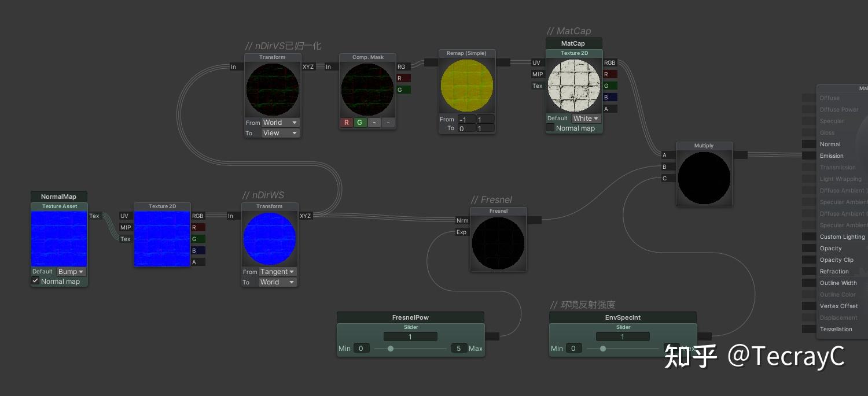
Task: Click the Emission input port on the main shader node
Action: pos(808,156)
